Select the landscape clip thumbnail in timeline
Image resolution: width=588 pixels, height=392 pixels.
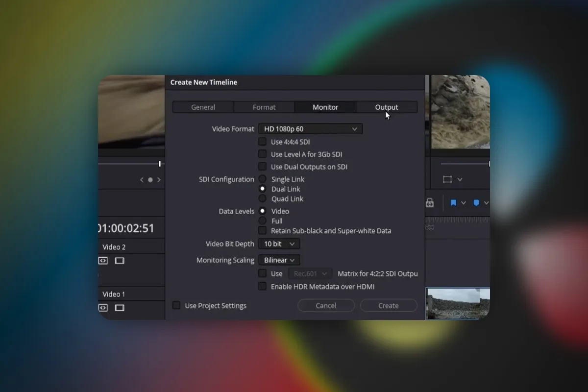pos(458,303)
